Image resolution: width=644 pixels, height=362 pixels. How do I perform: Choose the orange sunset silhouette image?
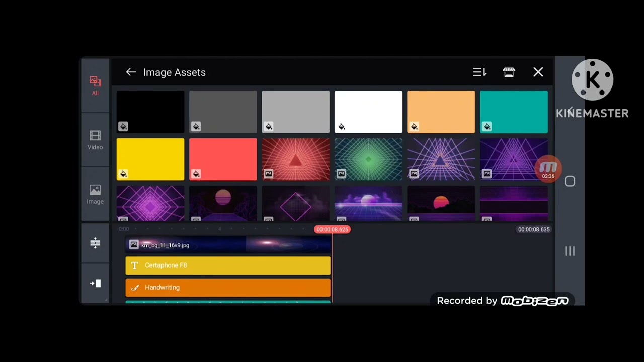pos(441,203)
